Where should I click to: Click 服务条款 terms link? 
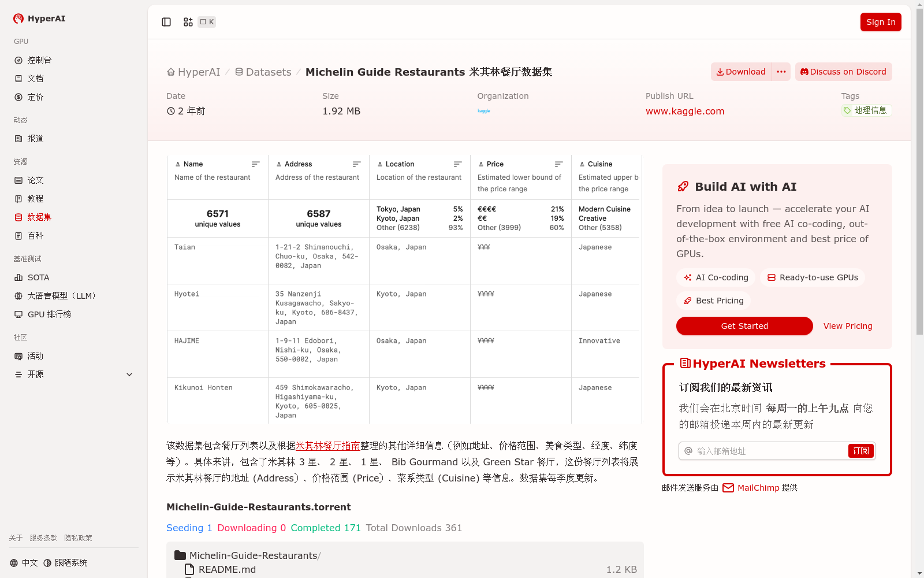pyautogui.click(x=43, y=538)
